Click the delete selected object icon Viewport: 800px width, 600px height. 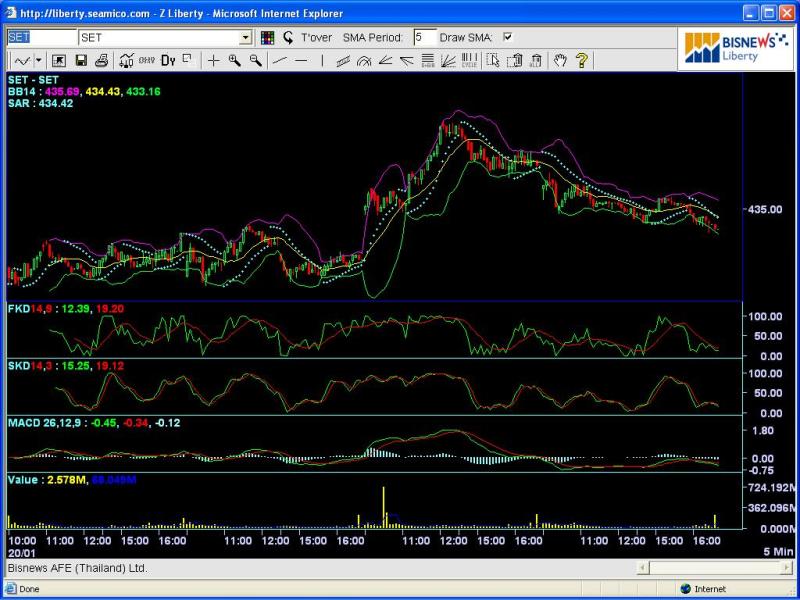[514, 61]
